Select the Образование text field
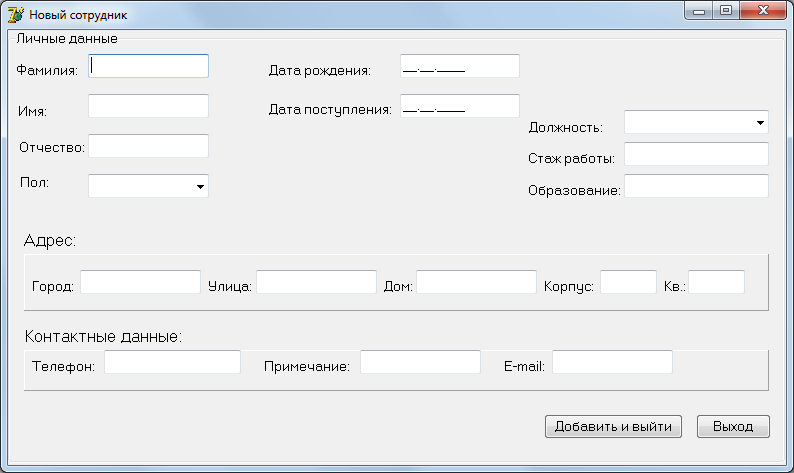The height and width of the screenshot is (473, 794). point(696,186)
